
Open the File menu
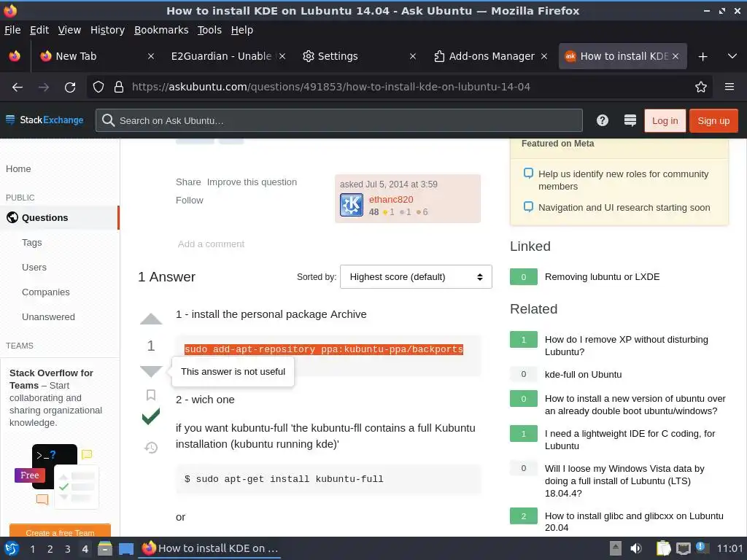(x=12, y=30)
